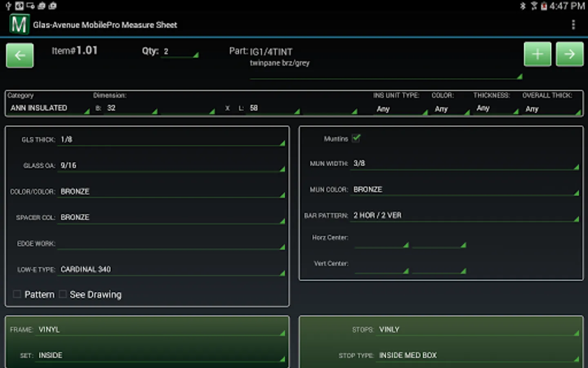Uncheck the Muntins checkbox
Screen dimensions: 588x368
pos(356,138)
